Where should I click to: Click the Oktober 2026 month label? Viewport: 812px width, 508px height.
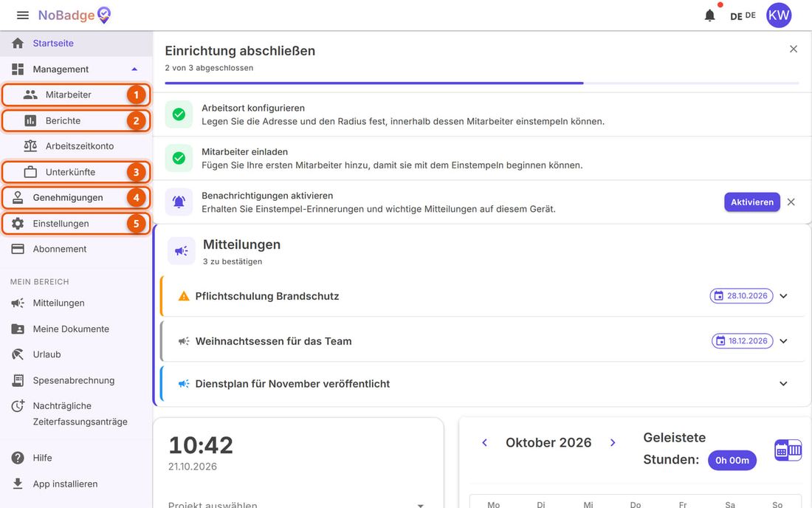coord(548,443)
